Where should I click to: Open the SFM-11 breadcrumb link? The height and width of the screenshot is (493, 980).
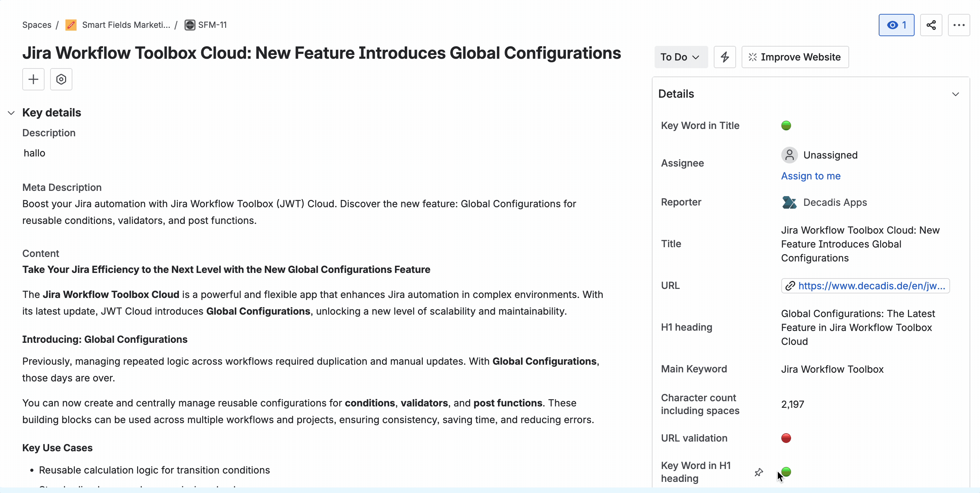coord(212,25)
